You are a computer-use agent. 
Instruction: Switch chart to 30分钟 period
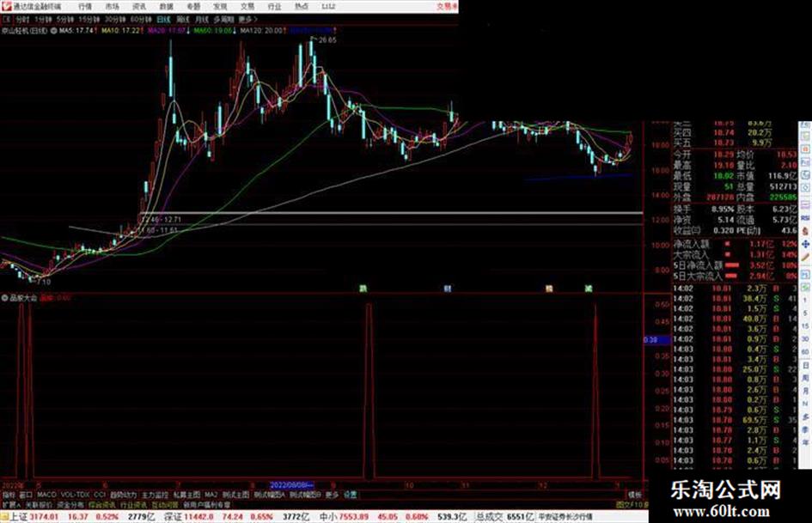[x=115, y=19]
